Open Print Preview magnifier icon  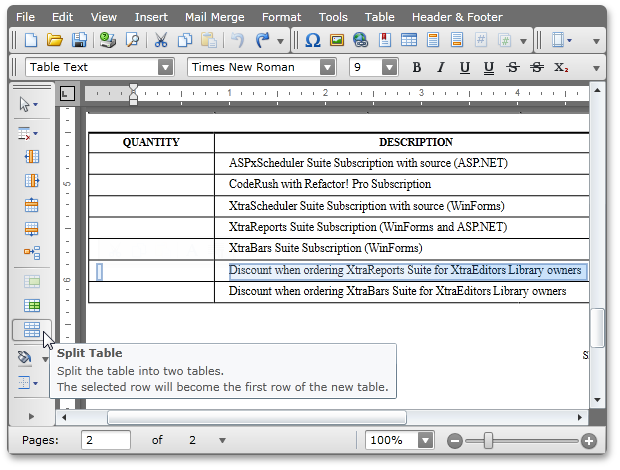click(132, 40)
